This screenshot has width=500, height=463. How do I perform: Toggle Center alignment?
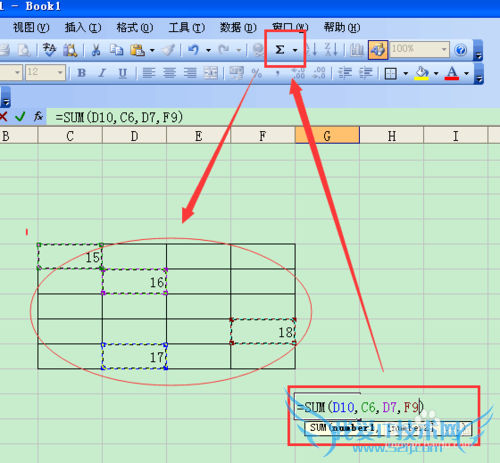point(169,73)
